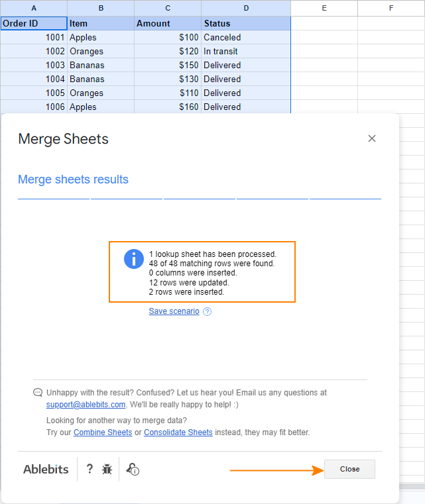Viewport: 425px width, 504px height.
Task: Email support@ablebits.com link
Action: tap(86, 405)
